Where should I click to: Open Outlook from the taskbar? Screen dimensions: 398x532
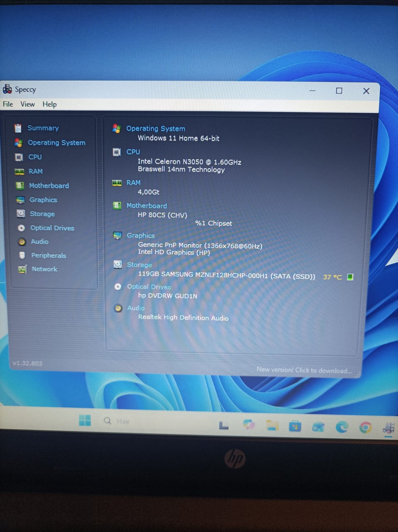tap(318, 427)
